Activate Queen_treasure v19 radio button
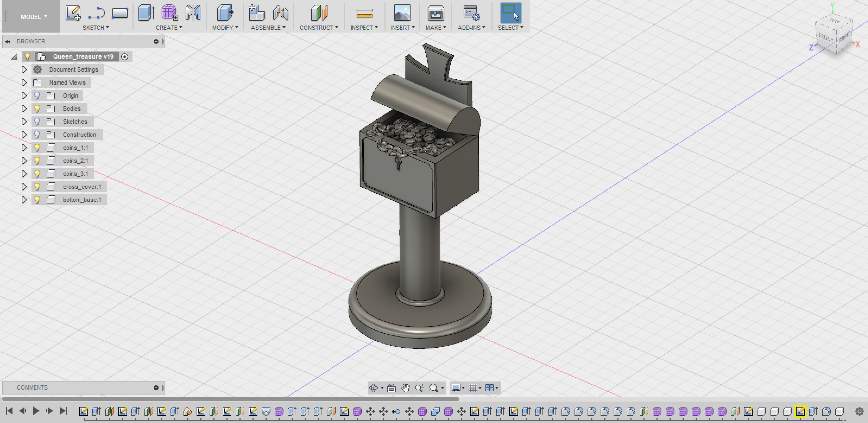 (125, 57)
